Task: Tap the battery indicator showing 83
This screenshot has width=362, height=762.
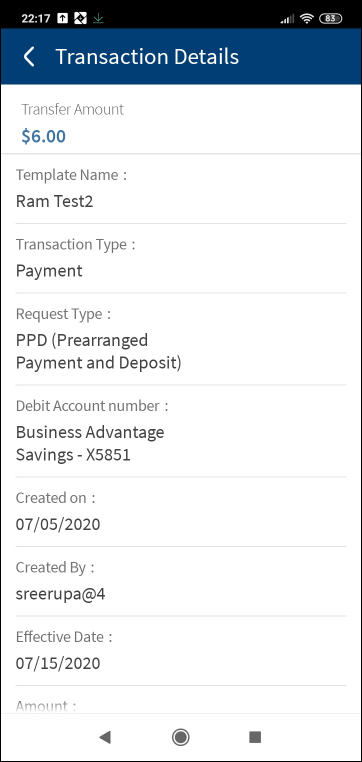Action: tap(330, 18)
